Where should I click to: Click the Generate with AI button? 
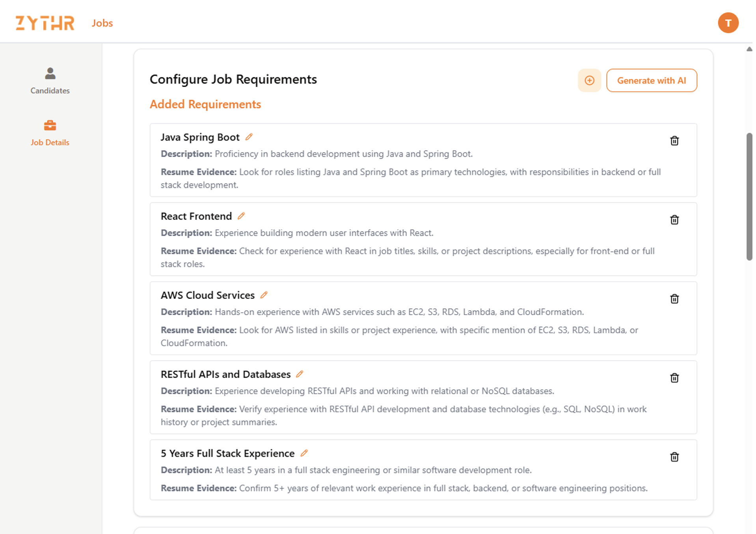651,81
